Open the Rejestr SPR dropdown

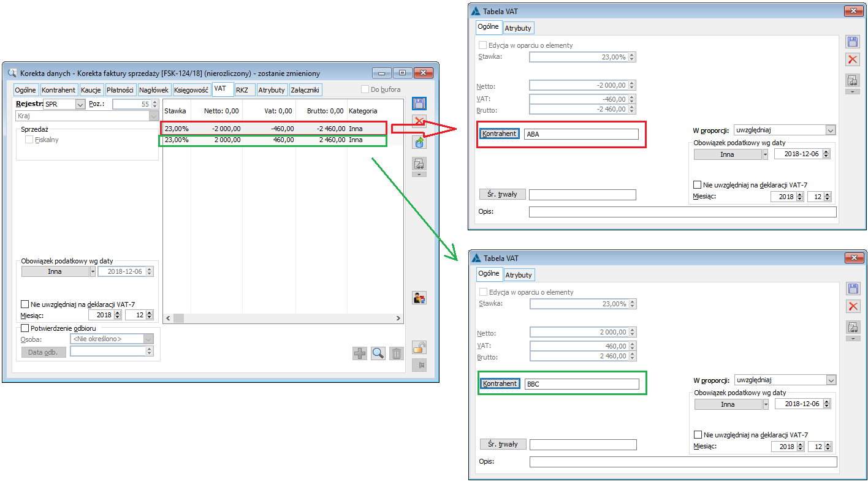pyautogui.click(x=80, y=104)
